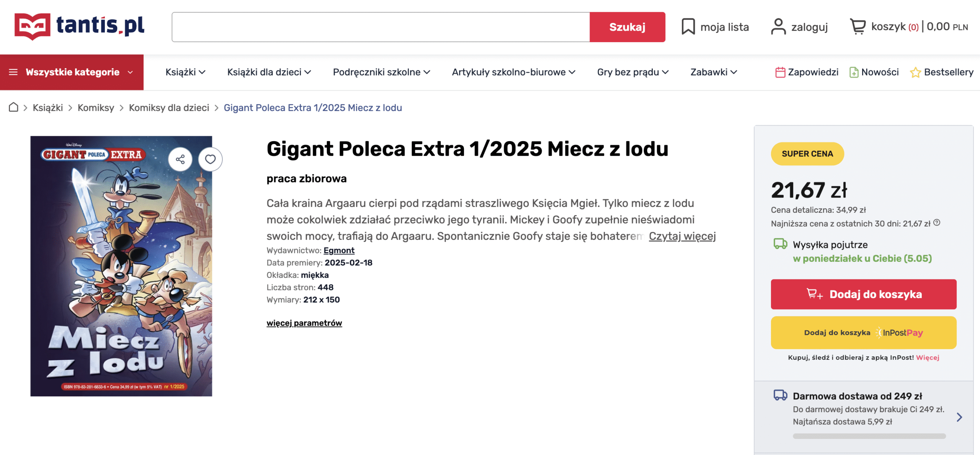980x455 pixels.
Task: Click Darmowa dostawa od 249 zł heading
Action: point(857,396)
